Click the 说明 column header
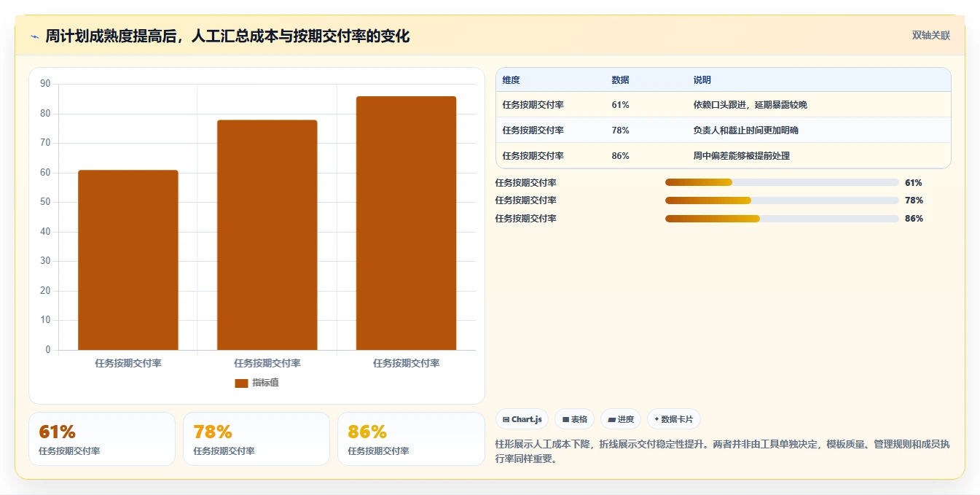The image size is (980, 495). 702,80
